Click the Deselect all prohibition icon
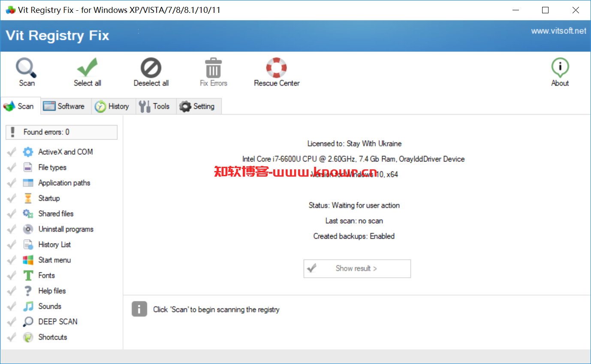This screenshot has height=364, width=591. 151,68
